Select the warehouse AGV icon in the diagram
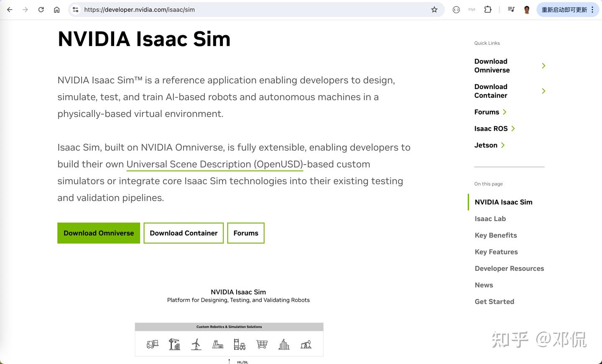The image size is (602, 364). 240,344
